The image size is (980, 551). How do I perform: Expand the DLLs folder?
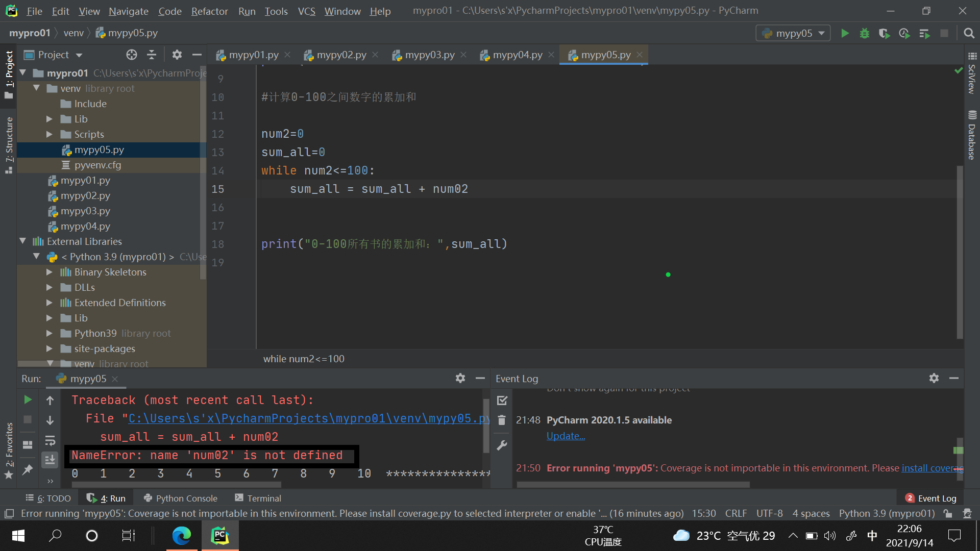(50, 287)
